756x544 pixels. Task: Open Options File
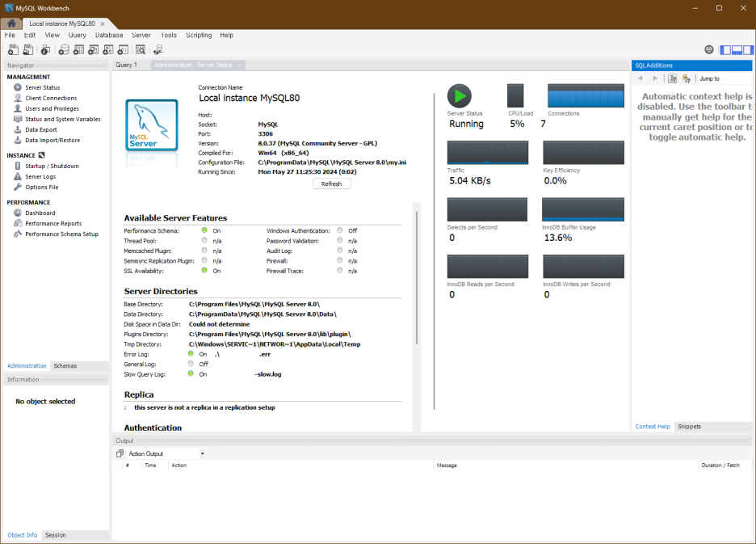[41, 188]
